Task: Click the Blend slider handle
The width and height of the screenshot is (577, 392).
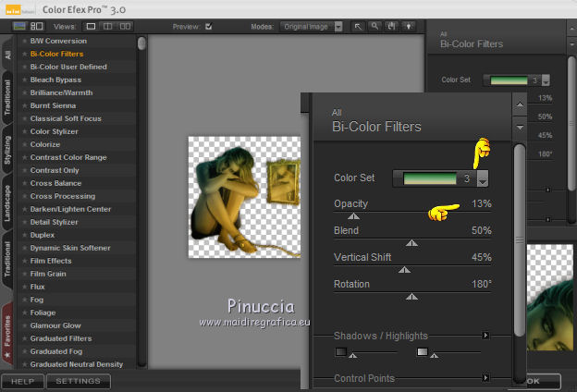Action: tap(411, 243)
